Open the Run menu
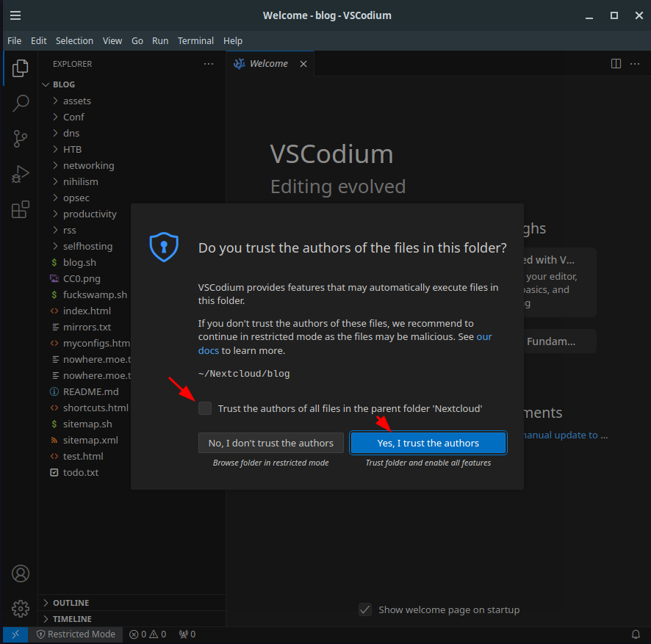This screenshot has height=644, width=651. (x=160, y=40)
